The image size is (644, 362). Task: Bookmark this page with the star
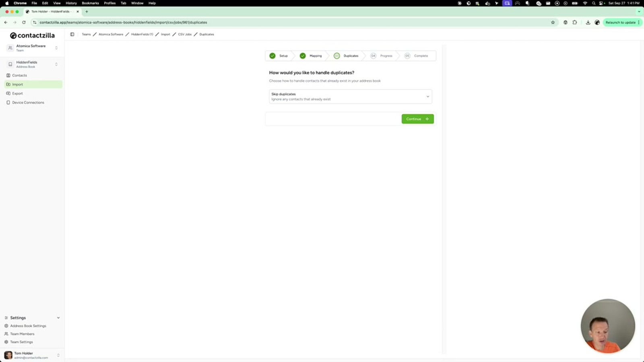click(x=553, y=23)
